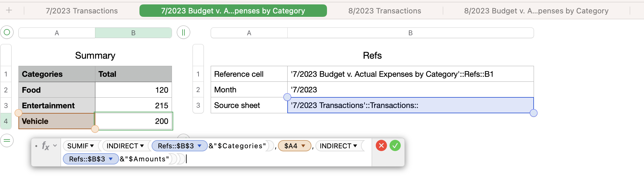This screenshot has height=181, width=644.
Task: Open the SUMIF function token dropdown
Action: tap(92, 146)
